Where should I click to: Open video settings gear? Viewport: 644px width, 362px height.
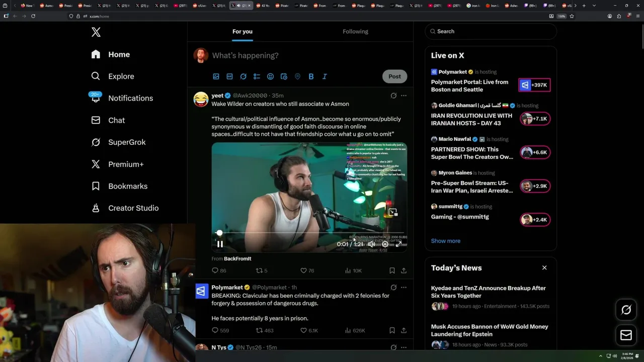point(385,244)
